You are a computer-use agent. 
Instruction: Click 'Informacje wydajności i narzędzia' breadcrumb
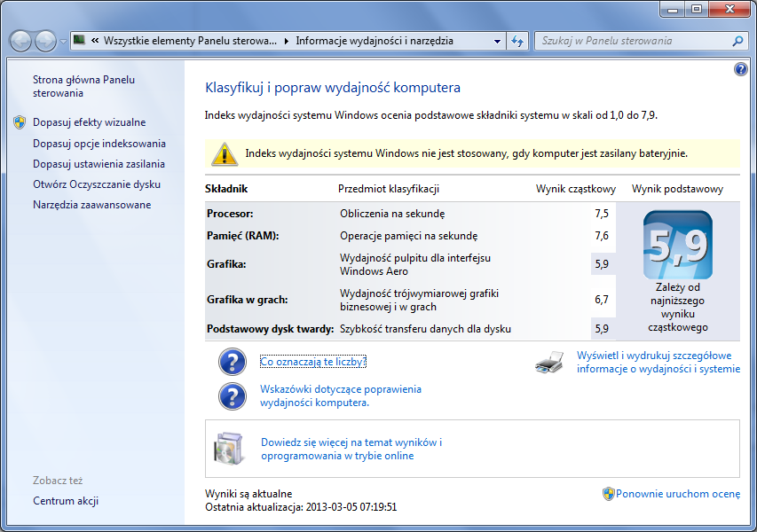(375, 41)
